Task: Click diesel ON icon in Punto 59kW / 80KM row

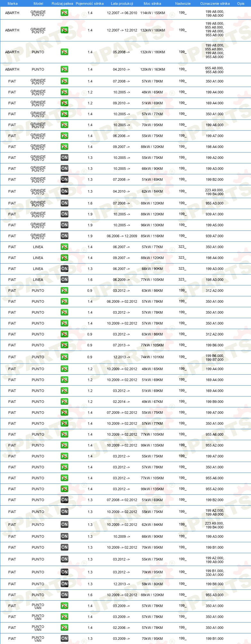Action: pos(64,584)
